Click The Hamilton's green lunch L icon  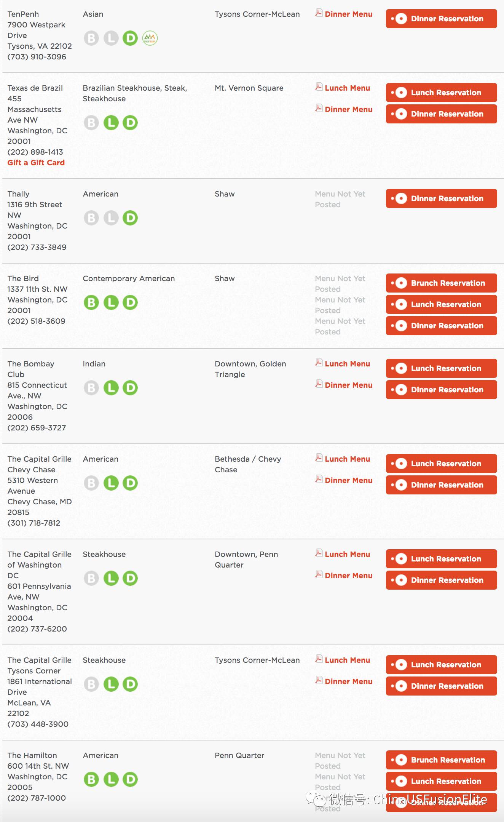(x=111, y=779)
